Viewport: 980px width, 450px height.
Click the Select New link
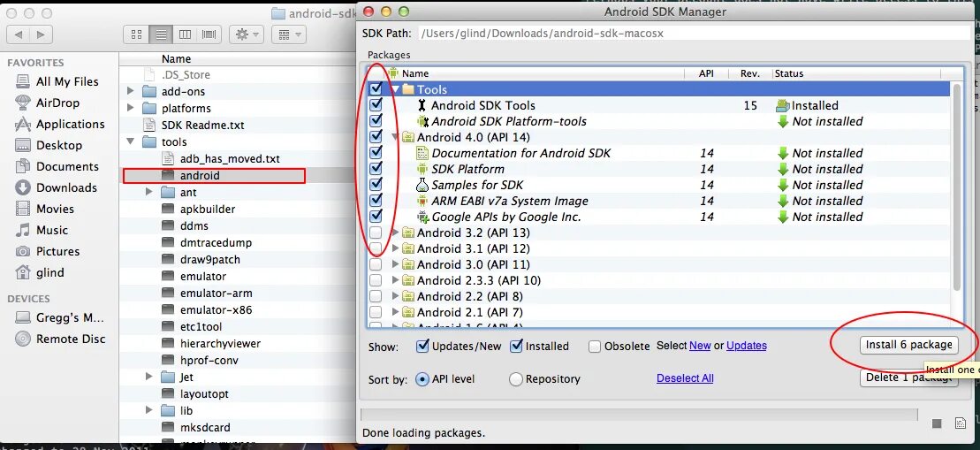pos(699,346)
